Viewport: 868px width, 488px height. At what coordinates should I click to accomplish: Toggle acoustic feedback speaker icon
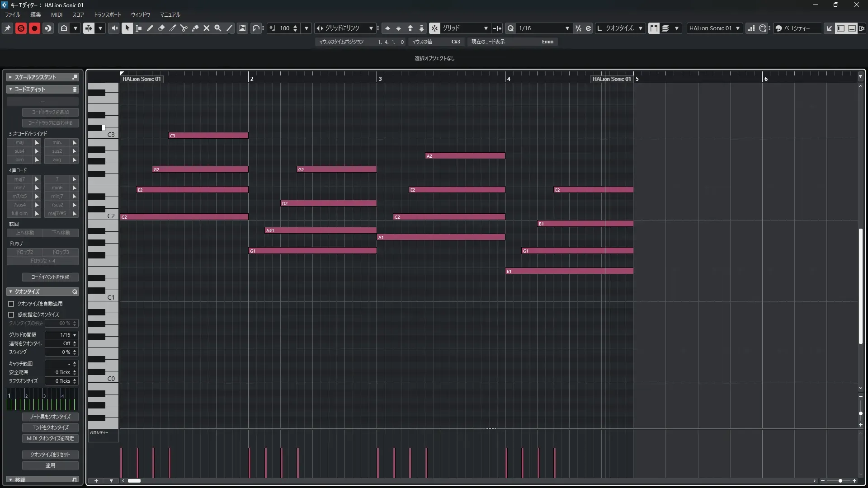[113, 28]
